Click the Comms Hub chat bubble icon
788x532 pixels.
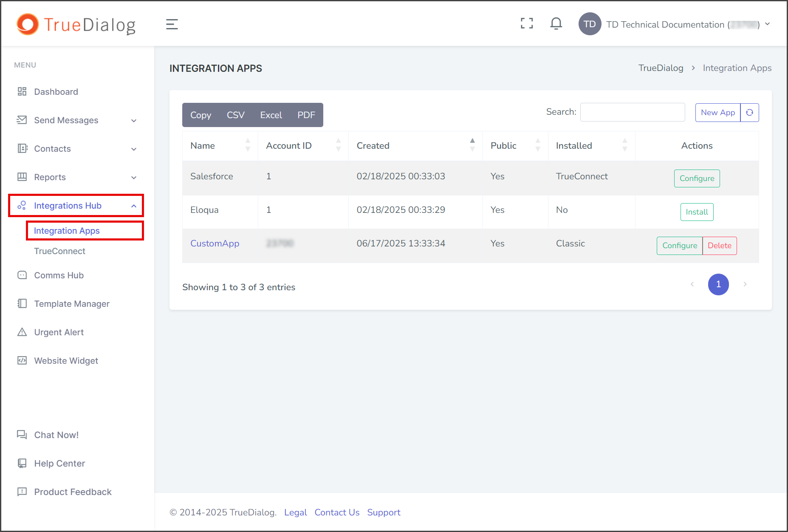22,275
